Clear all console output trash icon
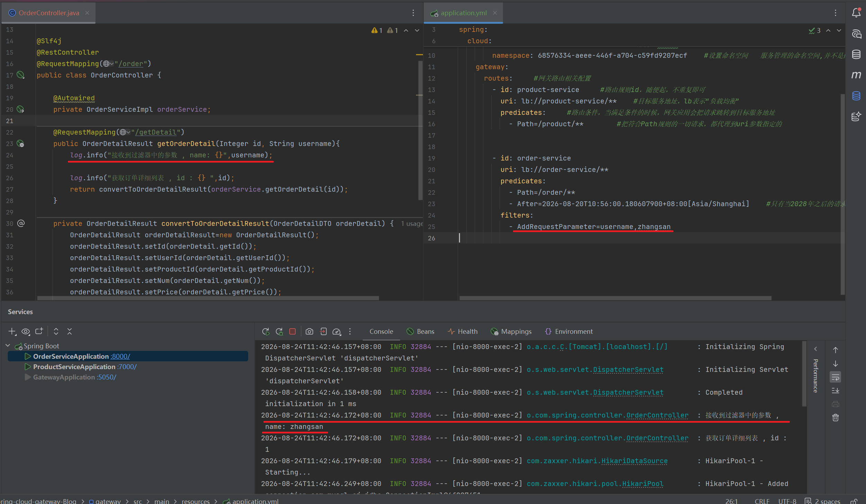 [836, 418]
